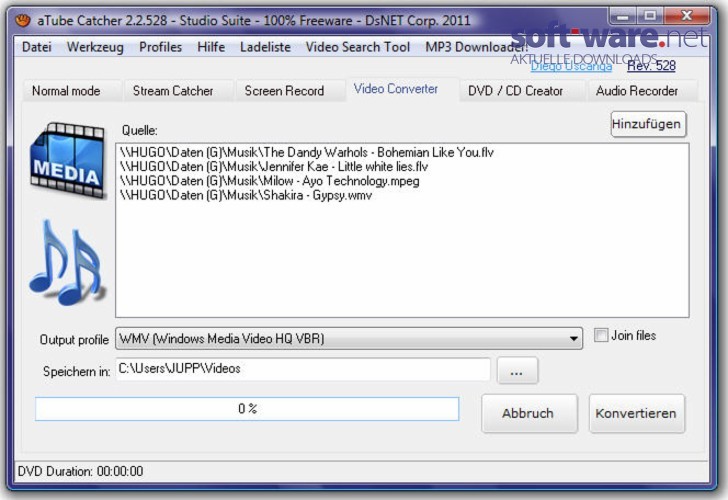Click the aTube Catcher title bar app icon

[x=22, y=20]
